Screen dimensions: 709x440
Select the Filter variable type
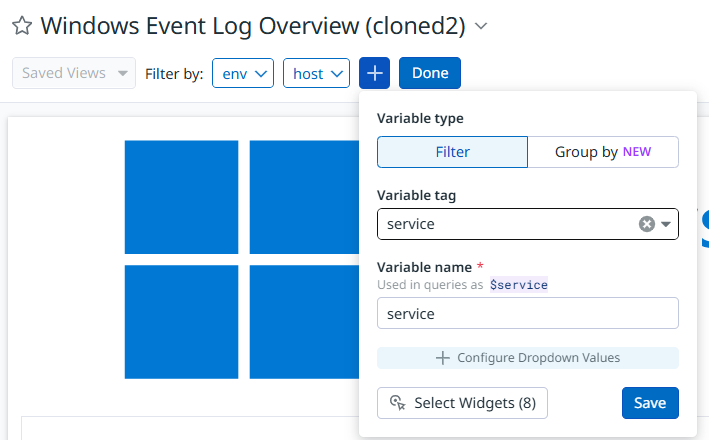point(452,152)
